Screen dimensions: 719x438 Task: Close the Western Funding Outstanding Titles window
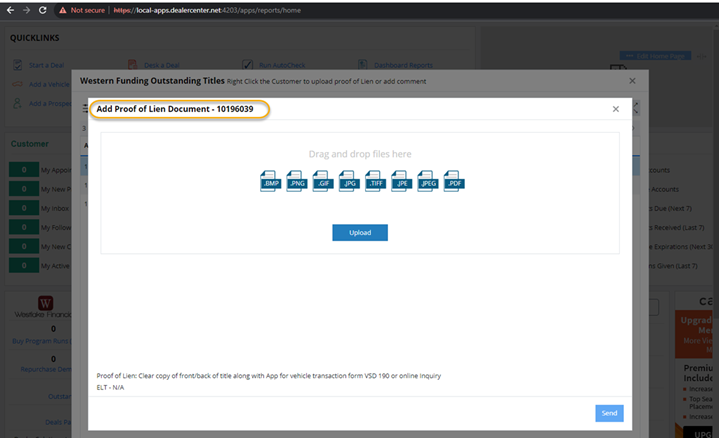click(632, 81)
